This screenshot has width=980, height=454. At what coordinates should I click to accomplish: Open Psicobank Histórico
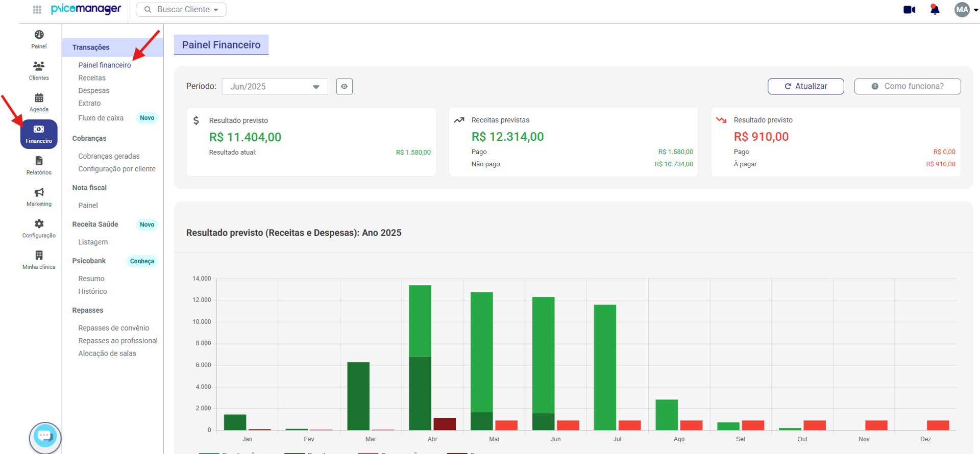click(92, 291)
